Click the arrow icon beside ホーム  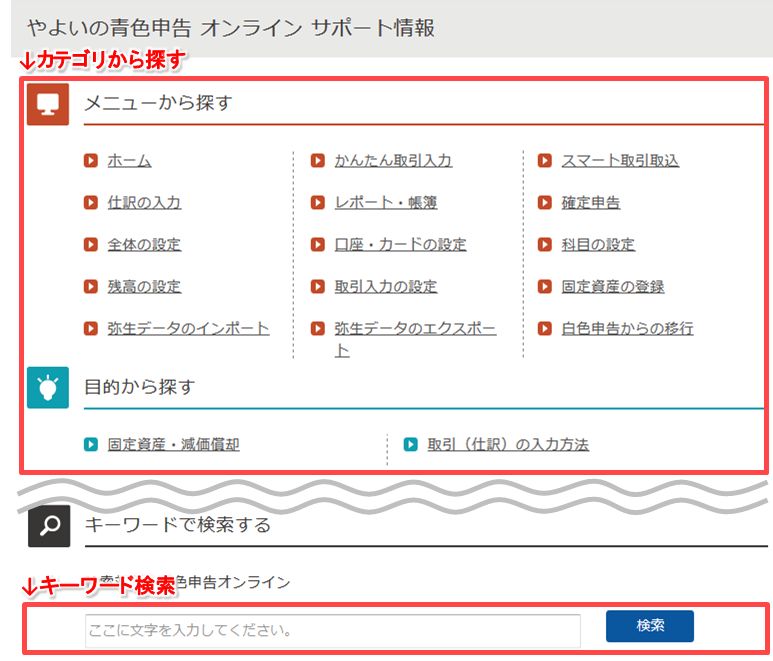coord(91,161)
